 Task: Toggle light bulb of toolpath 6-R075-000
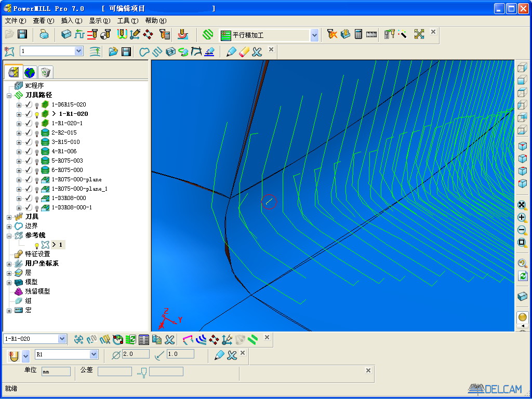(x=37, y=170)
